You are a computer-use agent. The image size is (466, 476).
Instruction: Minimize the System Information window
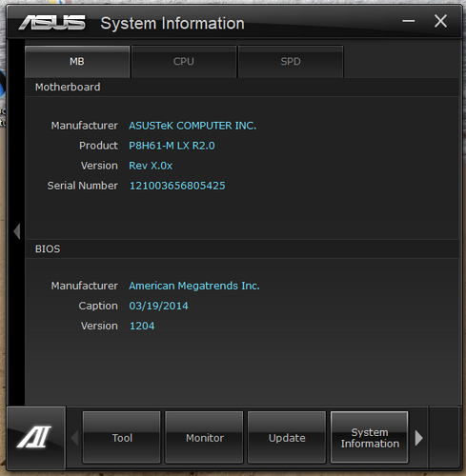coord(409,21)
